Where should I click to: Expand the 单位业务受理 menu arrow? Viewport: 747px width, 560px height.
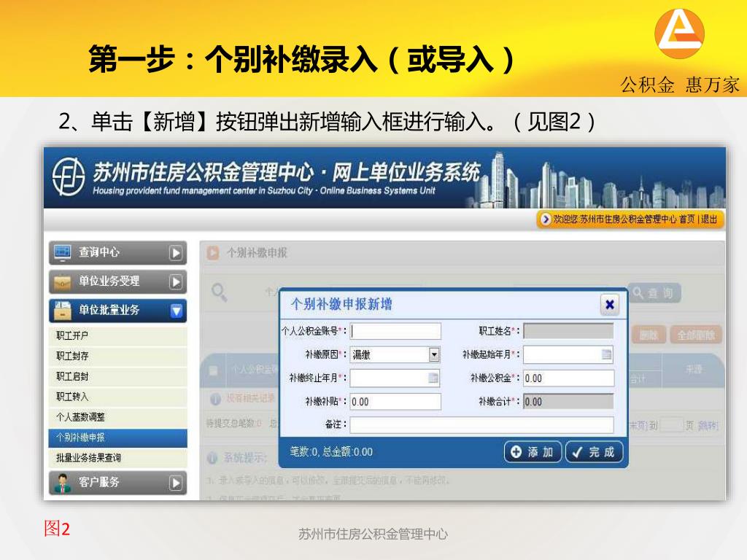[x=175, y=282]
